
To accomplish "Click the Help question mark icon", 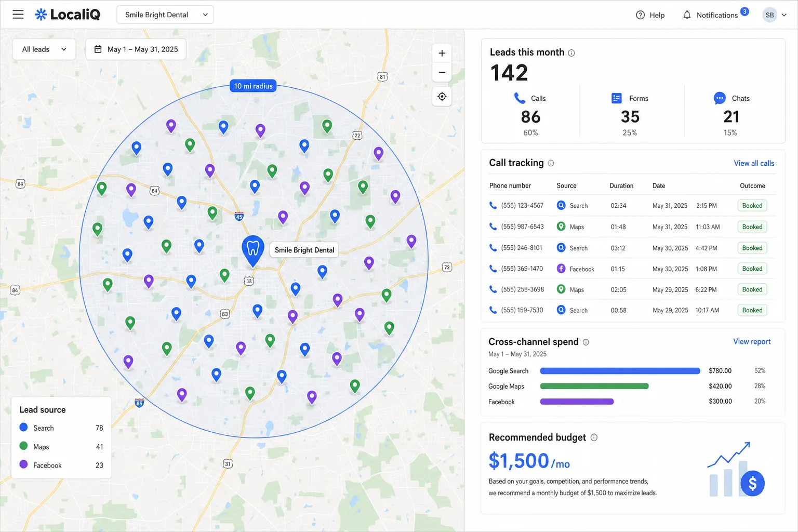I will tap(640, 15).
